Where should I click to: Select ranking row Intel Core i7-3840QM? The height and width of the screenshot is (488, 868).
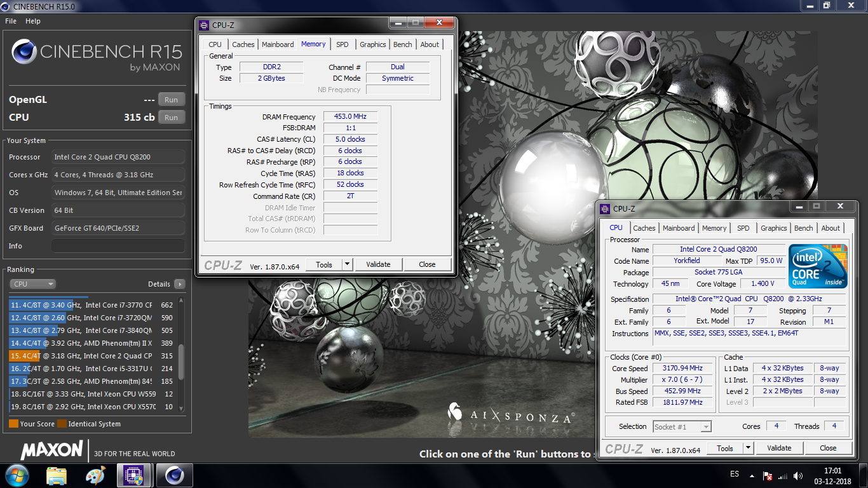[x=92, y=330]
